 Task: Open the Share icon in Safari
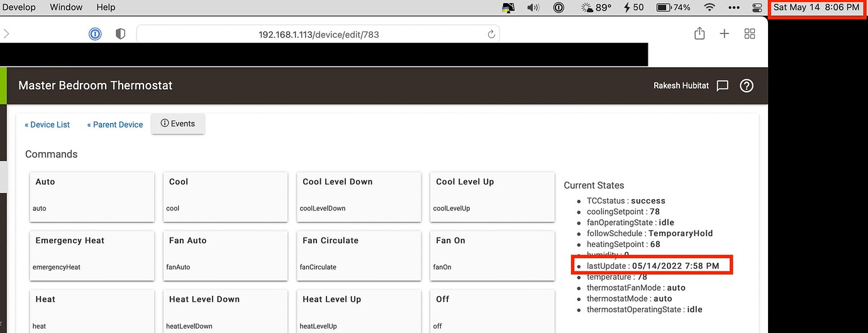699,34
